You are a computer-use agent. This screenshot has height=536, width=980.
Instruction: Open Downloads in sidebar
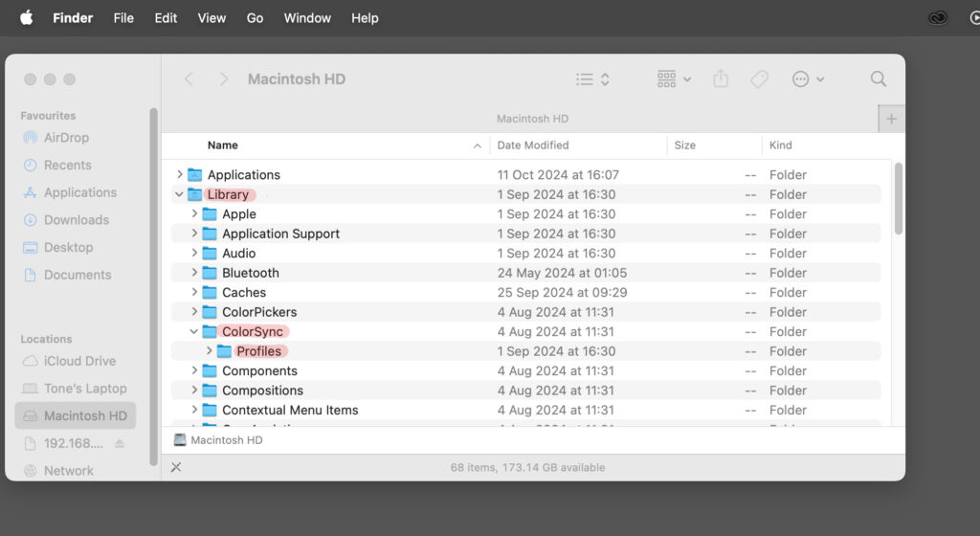[x=66, y=220]
